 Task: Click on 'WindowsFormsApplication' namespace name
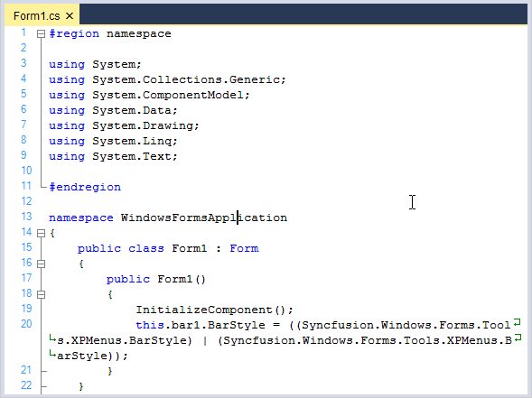coord(204,218)
